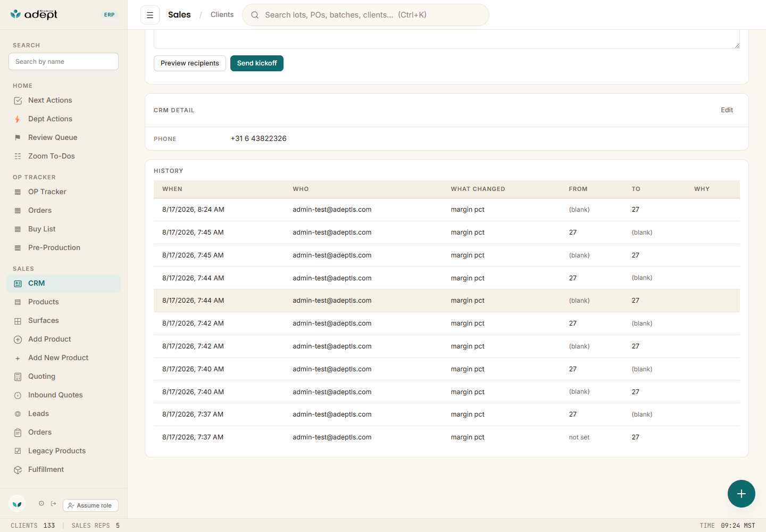Select CRM in the sidebar
This screenshot has height=532, width=766.
coord(64,283)
